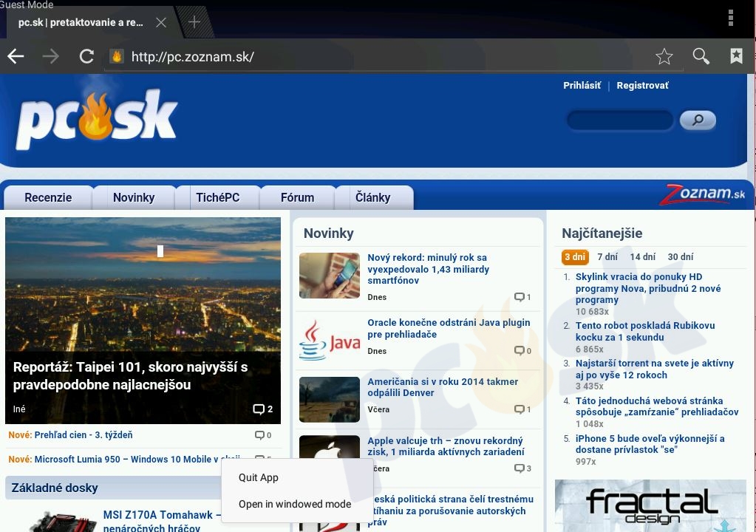Open the Denver 2014 news headline
Image resolution: width=756 pixels, height=532 pixels.
click(443, 387)
